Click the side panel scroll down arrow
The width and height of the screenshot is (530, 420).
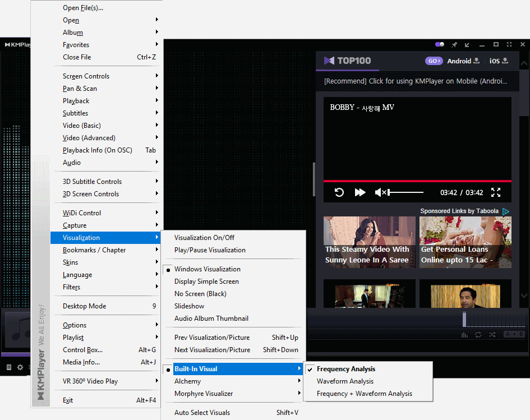click(x=524, y=296)
